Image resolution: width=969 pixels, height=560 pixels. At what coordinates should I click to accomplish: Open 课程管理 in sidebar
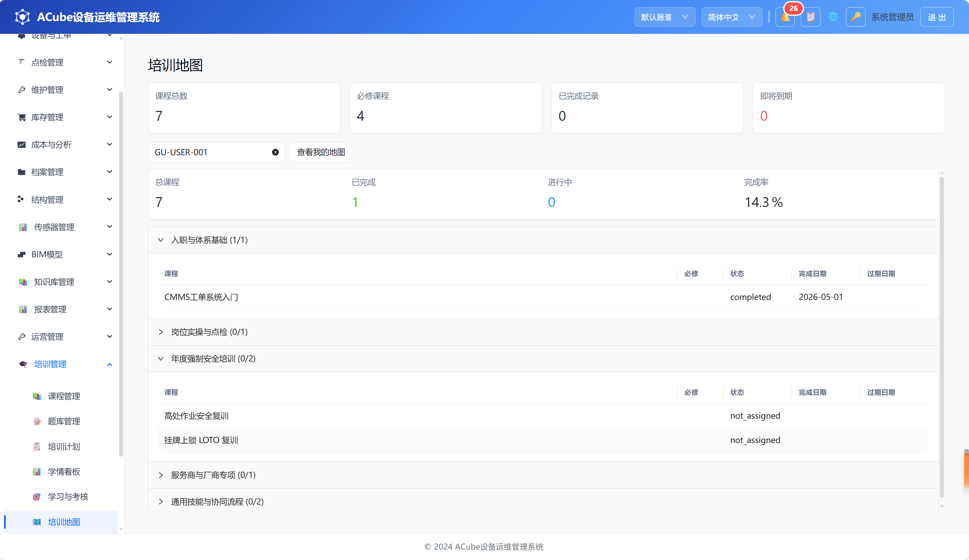pos(64,396)
